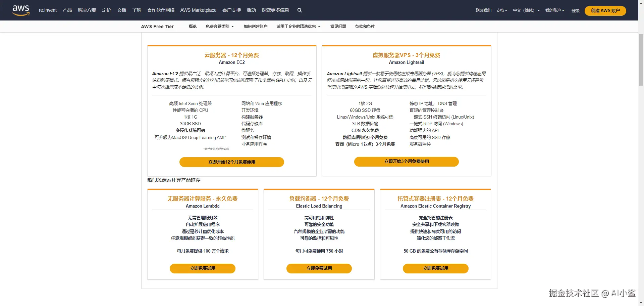Click the 联系我们 link
Viewport: 644px width, 306px height.
[x=483, y=10]
